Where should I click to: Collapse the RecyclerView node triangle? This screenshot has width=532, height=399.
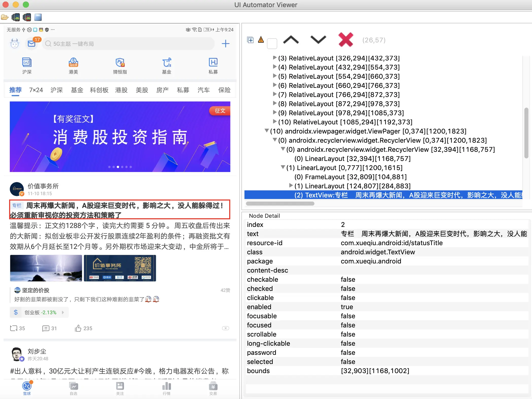pyautogui.click(x=275, y=140)
